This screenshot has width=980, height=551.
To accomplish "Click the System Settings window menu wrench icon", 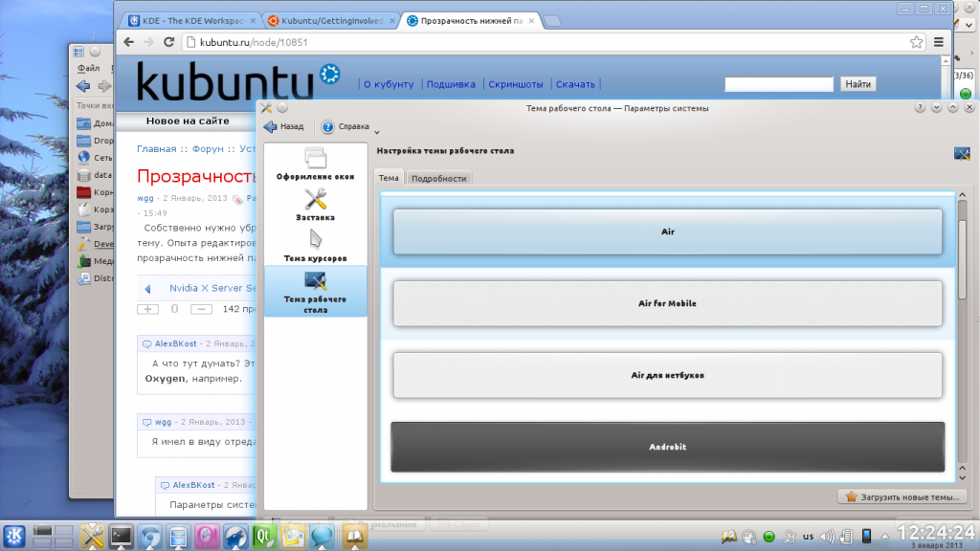I will click(x=266, y=108).
